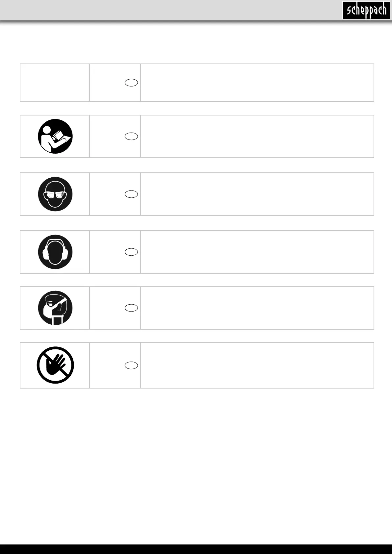The image size is (392, 554).
Task: Select the safety goggles symbol
Action: coord(55,194)
